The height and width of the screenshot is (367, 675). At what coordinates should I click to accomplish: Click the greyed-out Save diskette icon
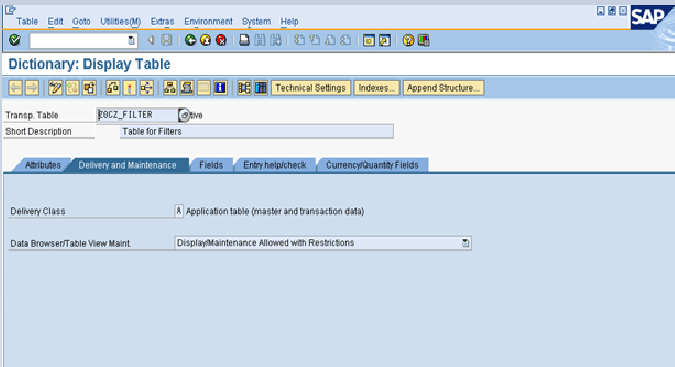click(x=166, y=40)
